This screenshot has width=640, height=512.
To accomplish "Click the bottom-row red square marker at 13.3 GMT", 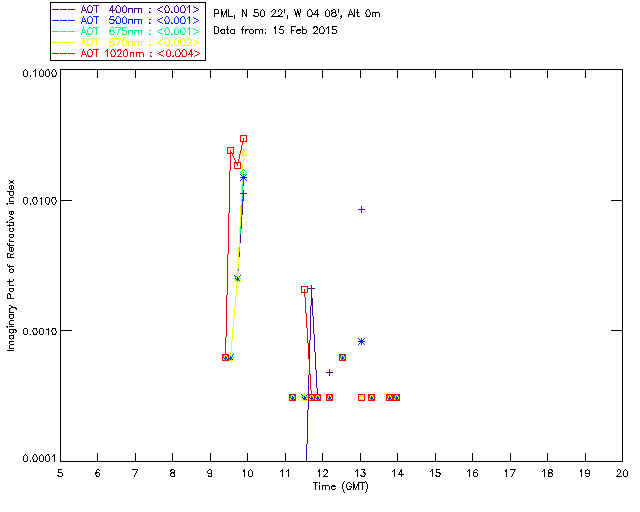I will tap(371, 398).
